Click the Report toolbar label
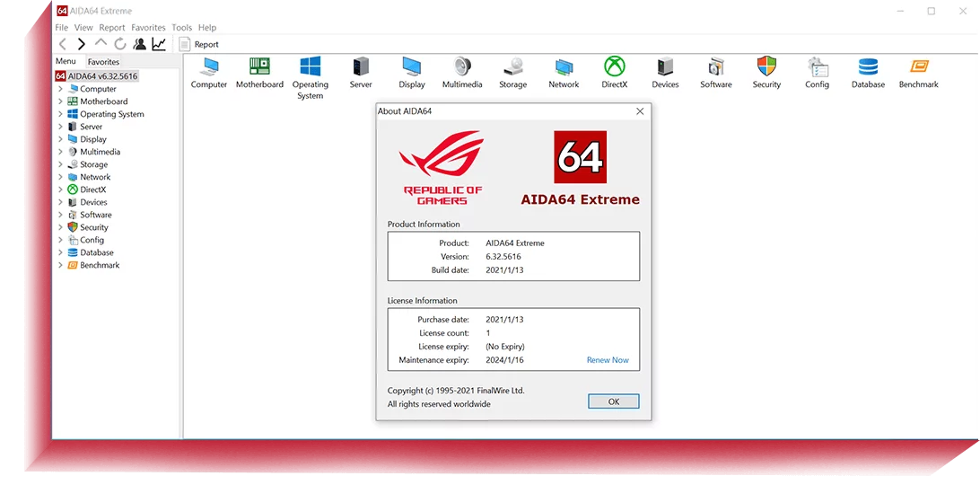The height and width of the screenshot is (485, 980). (206, 44)
